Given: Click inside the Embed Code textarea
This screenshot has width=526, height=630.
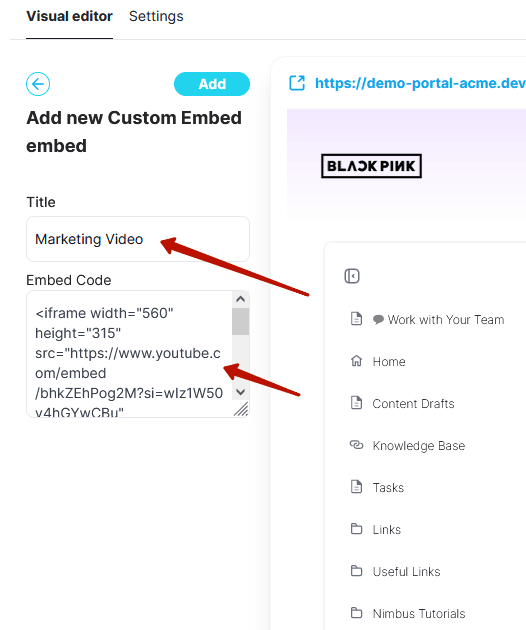Looking at the screenshot, I should point(129,354).
